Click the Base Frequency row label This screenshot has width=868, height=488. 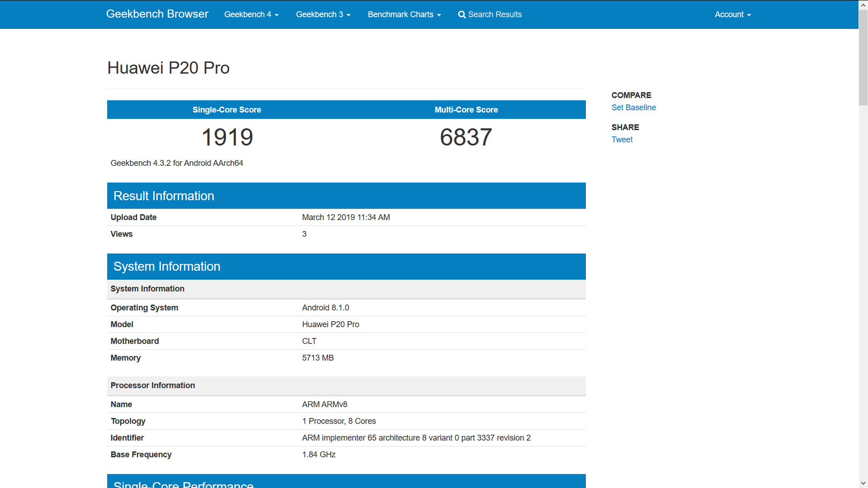pyautogui.click(x=141, y=455)
